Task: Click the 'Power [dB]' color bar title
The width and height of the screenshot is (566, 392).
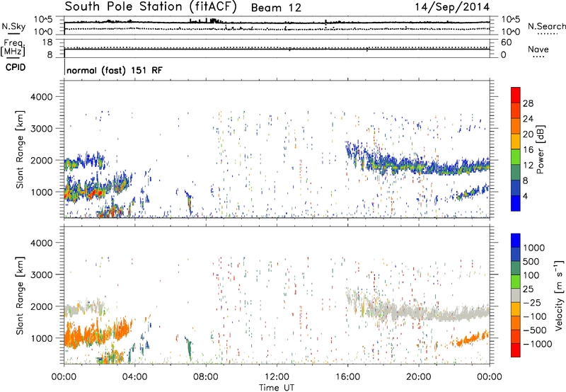Action: coord(541,149)
